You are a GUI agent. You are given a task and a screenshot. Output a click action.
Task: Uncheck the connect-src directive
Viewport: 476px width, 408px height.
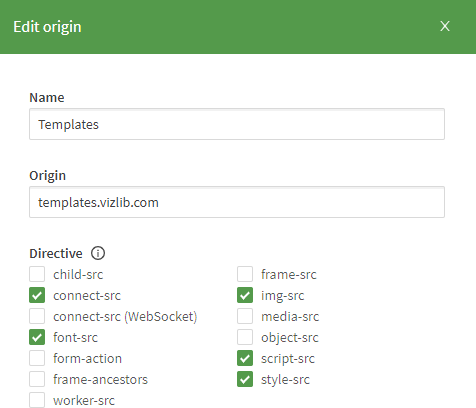coord(37,295)
